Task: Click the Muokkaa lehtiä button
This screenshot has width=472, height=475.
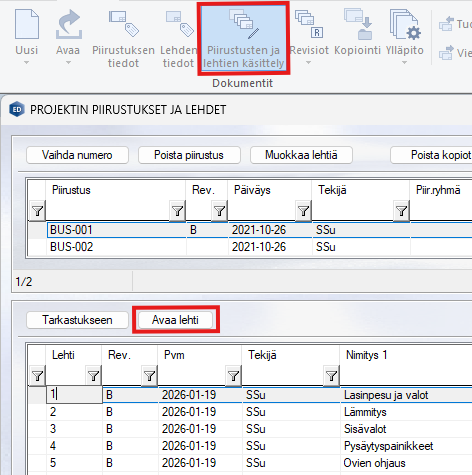Action: click(301, 155)
